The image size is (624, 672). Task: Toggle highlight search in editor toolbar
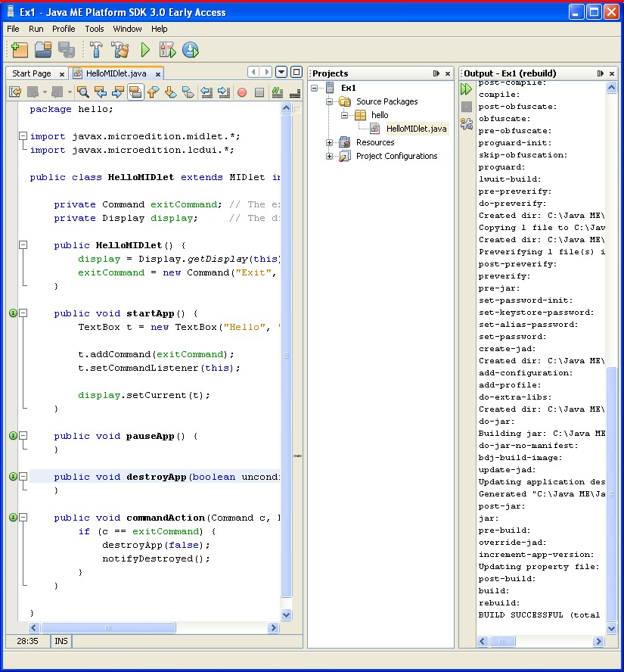(x=135, y=92)
